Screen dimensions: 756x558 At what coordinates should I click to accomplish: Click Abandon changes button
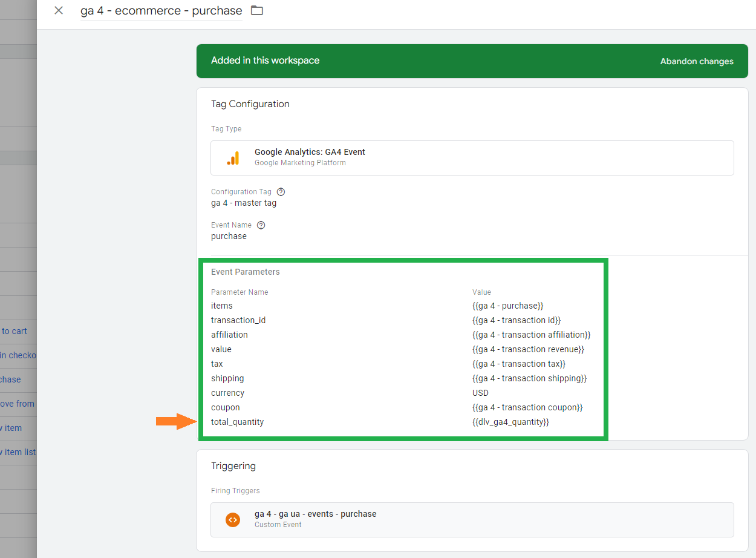tap(697, 61)
